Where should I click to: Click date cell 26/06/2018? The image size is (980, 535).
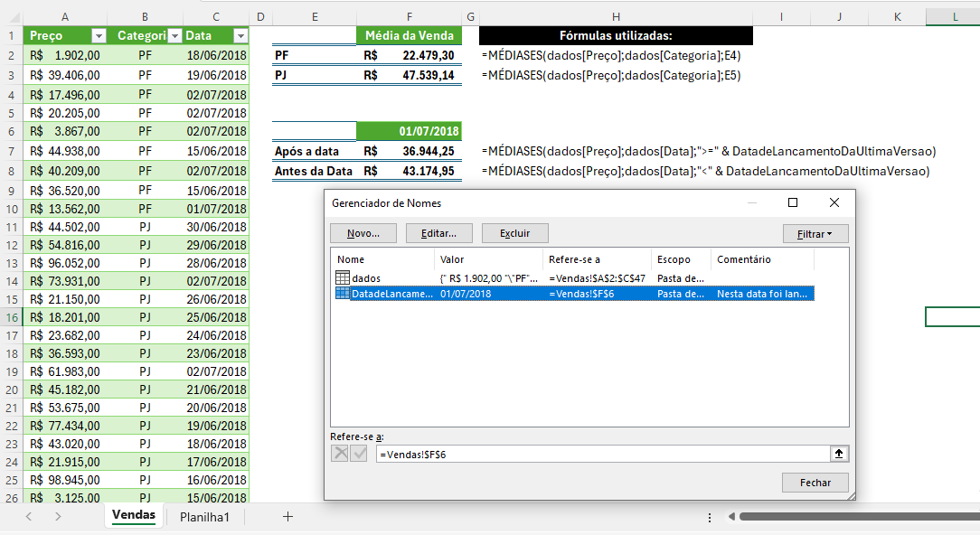(216, 299)
